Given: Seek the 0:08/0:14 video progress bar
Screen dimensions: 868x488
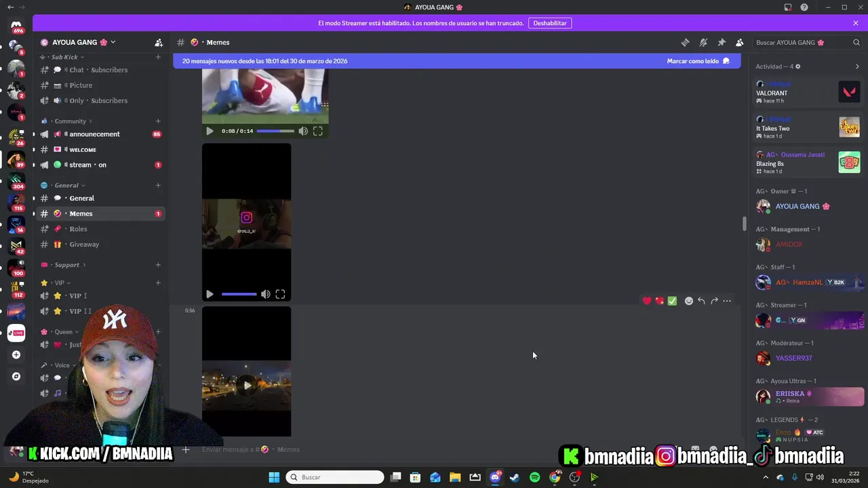Looking at the screenshot, I should (x=275, y=131).
